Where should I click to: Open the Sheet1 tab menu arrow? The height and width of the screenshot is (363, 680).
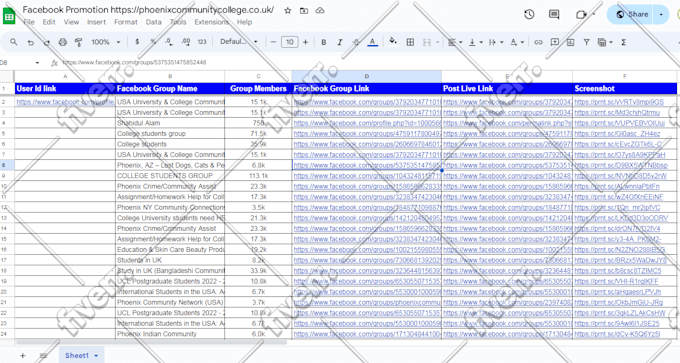pyautogui.click(x=96, y=356)
